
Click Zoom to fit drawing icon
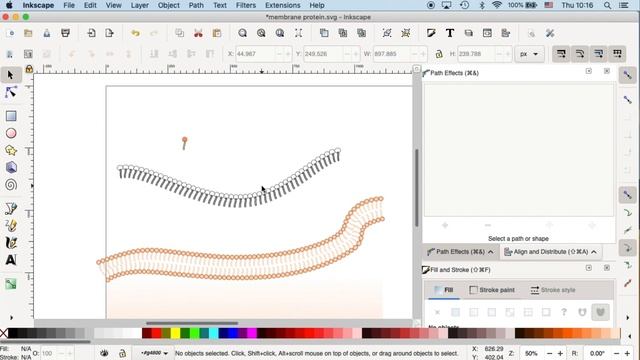coord(261,33)
